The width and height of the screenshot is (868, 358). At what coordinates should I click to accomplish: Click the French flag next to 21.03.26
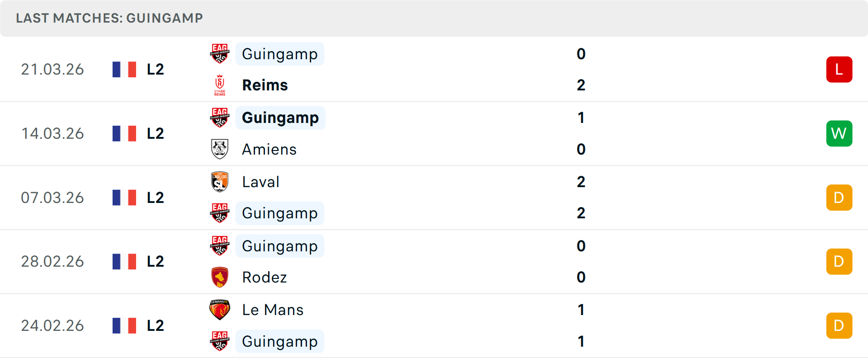point(124,69)
